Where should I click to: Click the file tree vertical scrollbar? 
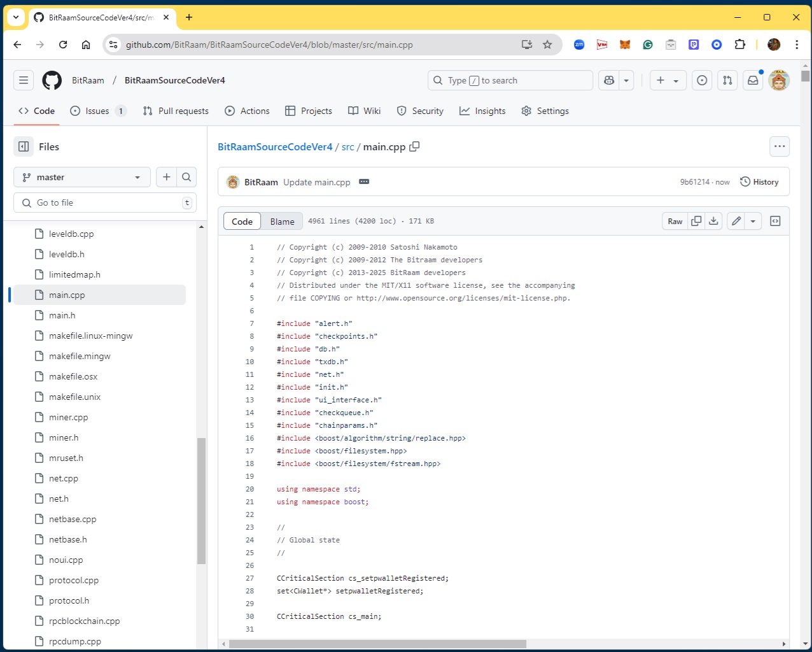point(201,501)
